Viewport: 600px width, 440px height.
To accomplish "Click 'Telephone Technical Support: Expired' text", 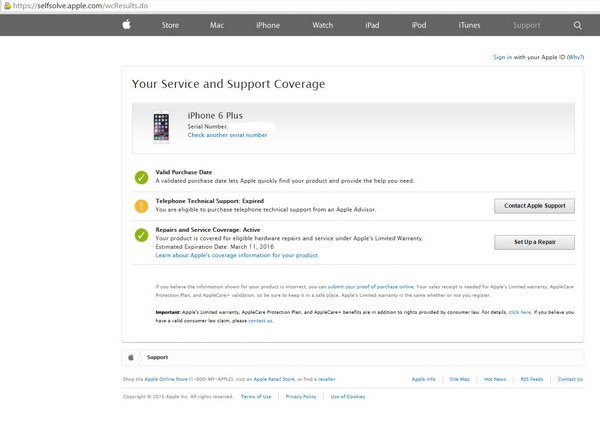I will (210, 201).
